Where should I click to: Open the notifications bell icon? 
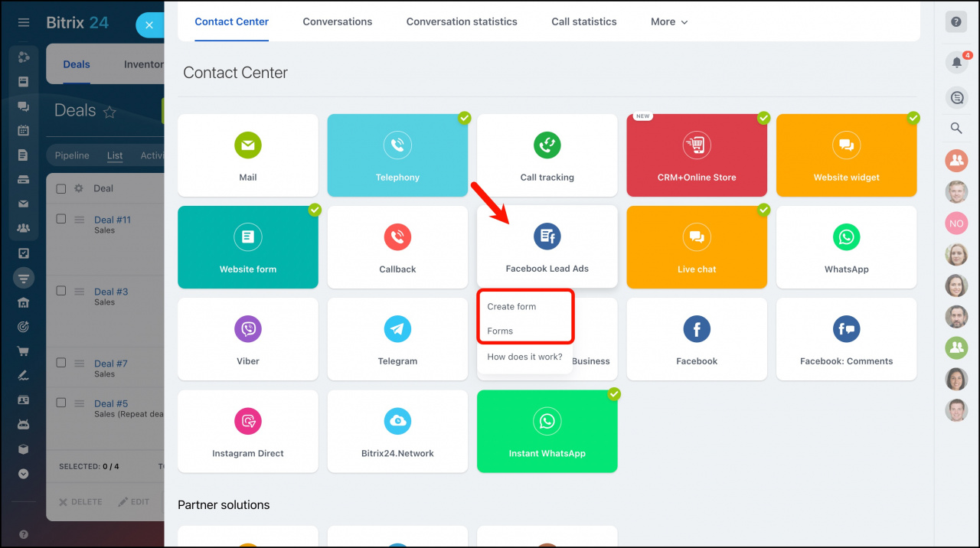(x=956, y=63)
